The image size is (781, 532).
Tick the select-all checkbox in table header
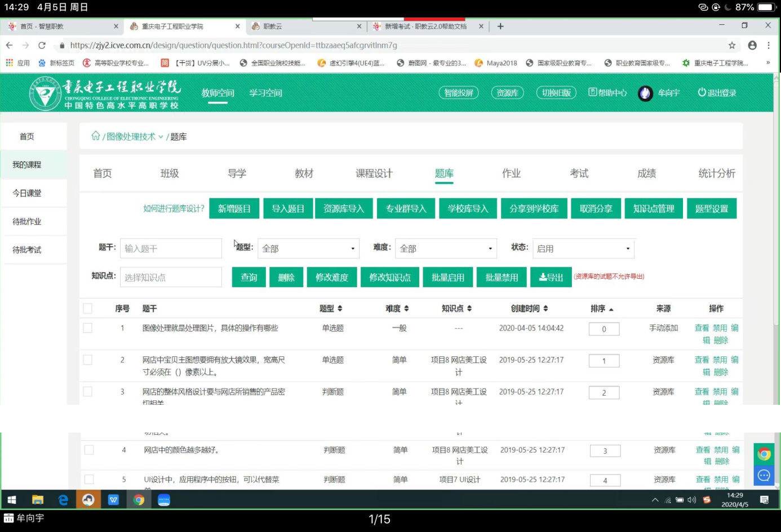tap(87, 309)
